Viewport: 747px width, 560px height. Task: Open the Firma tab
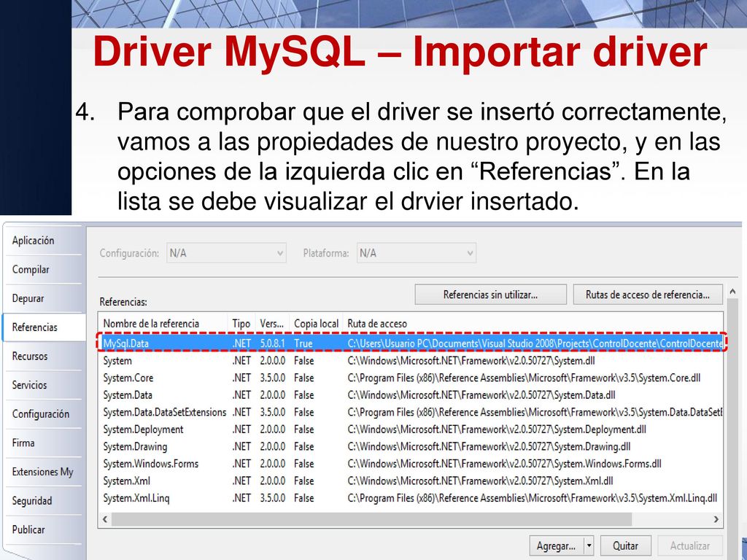[43, 443]
